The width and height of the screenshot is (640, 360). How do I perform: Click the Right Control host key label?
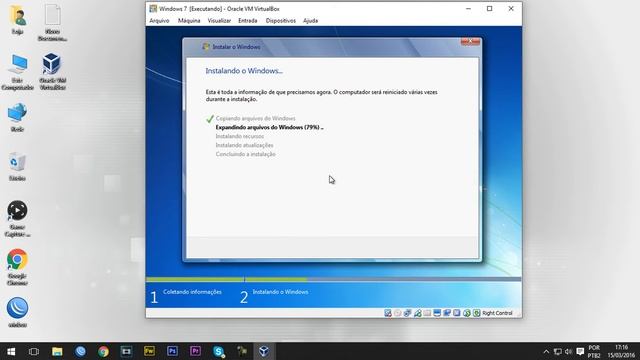click(497, 313)
